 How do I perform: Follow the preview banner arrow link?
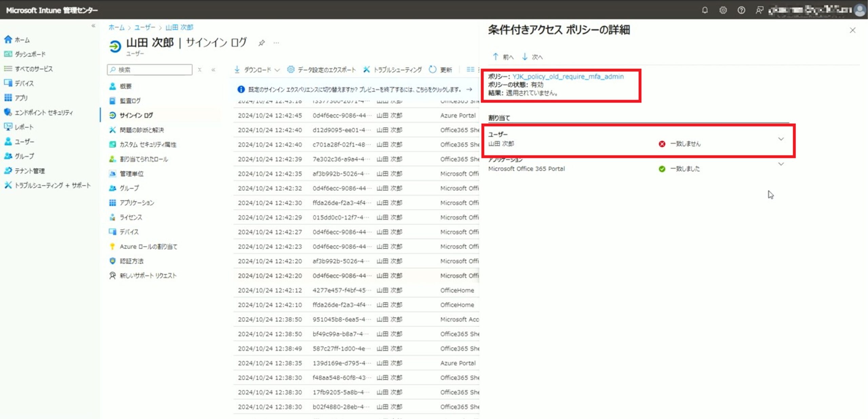[x=469, y=89]
